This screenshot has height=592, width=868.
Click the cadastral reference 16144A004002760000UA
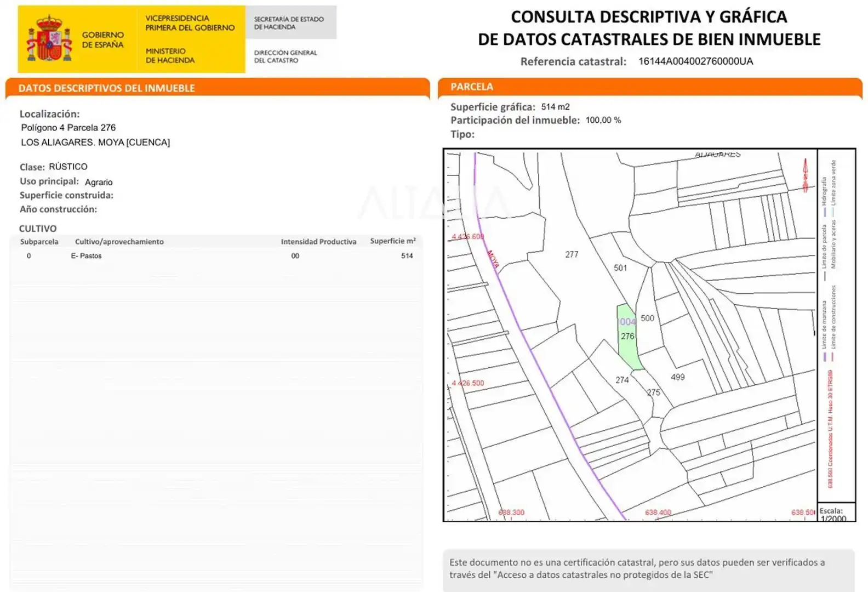tap(695, 61)
